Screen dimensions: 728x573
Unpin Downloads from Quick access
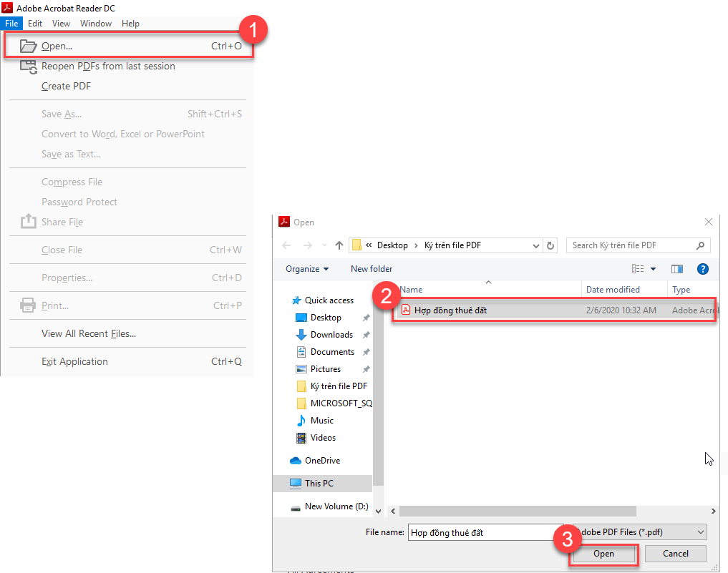tap(366, 334)
